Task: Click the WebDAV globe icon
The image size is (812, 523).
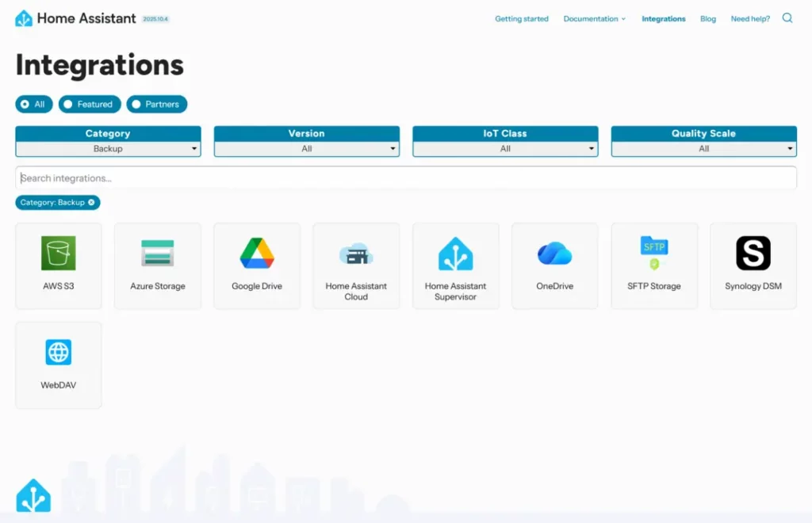Action: (x=59, y=353)
